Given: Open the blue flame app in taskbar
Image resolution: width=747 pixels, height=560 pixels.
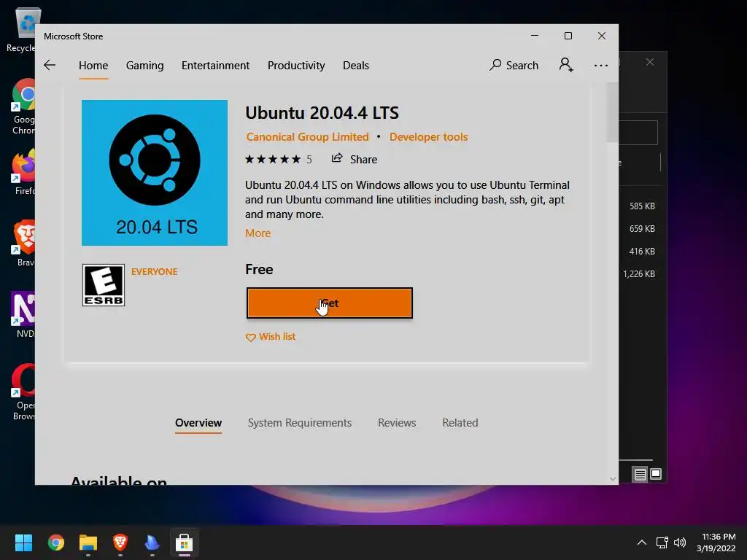Looking at the screenshot, I should (x=152, y=542).
